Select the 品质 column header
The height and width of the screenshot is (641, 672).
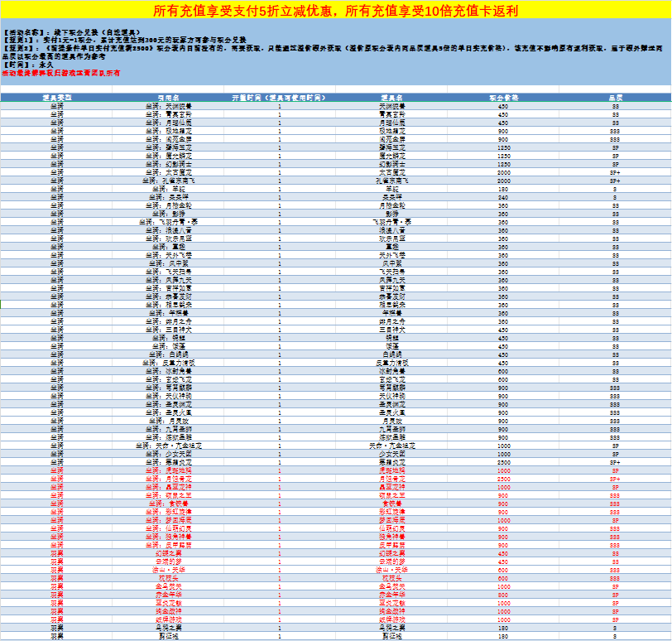click(x=615, y=98)
